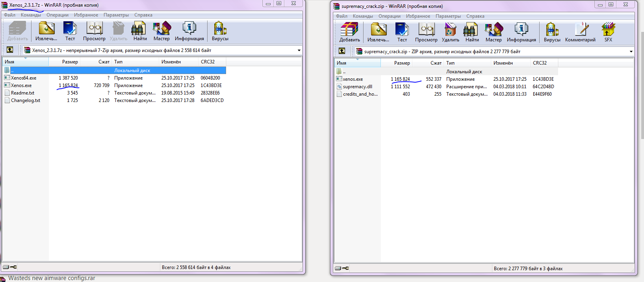This screenshot has width=644, height=282.
Task: Open Параметры menu in supremacy_crack.zip window
Action: [x=448, y=16]
